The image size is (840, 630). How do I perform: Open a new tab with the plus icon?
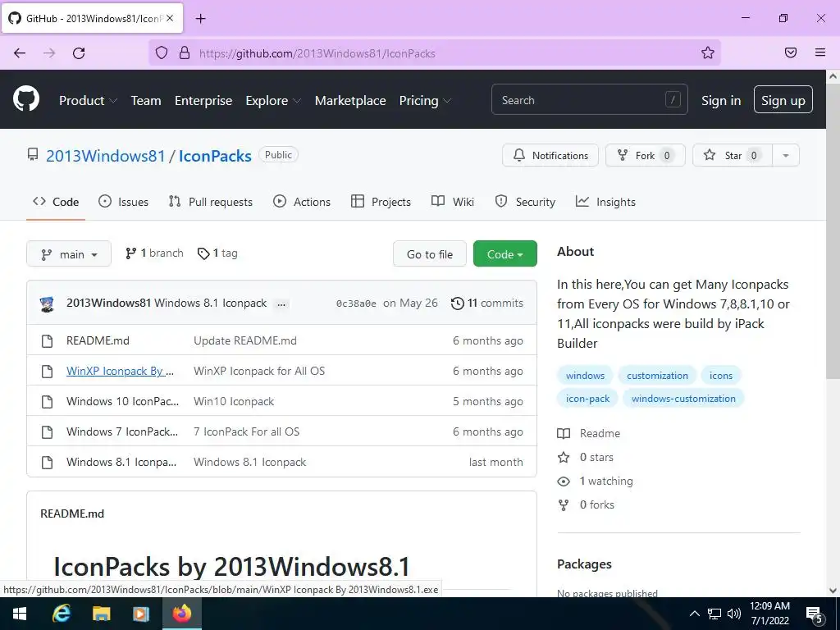click(x=200, y=19)
